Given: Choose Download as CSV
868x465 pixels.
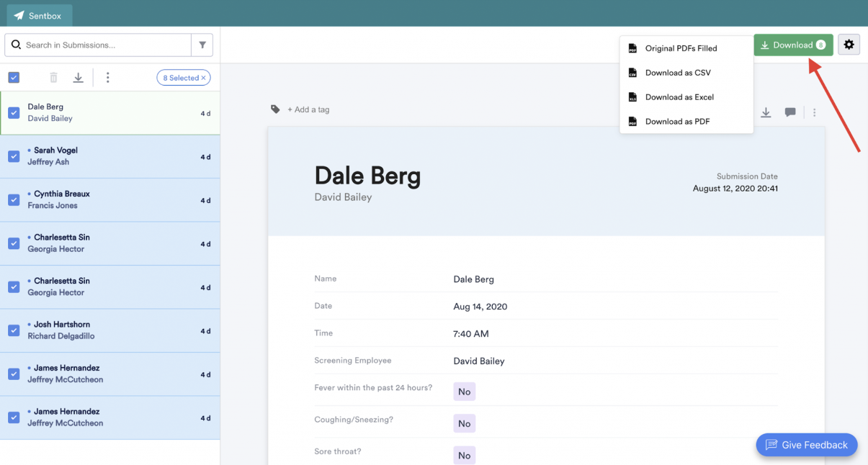Looking at the screenshot, I should click(678, 73).
